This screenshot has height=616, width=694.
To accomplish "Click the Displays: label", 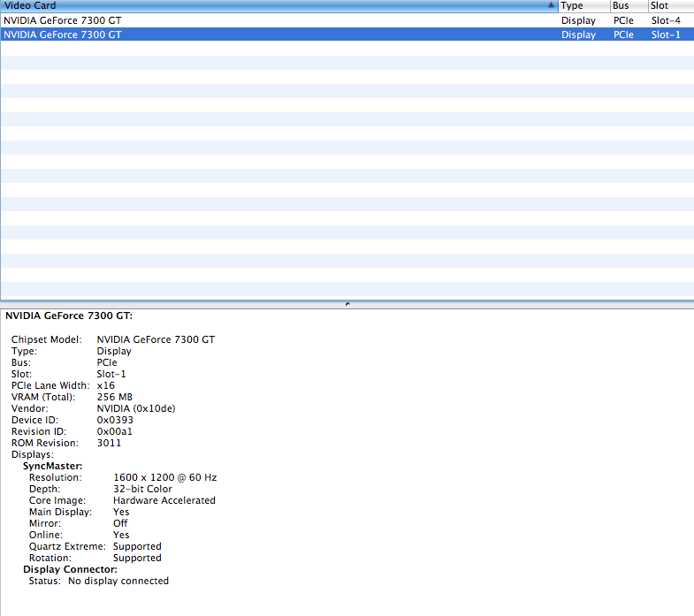I will pos(33,454).
